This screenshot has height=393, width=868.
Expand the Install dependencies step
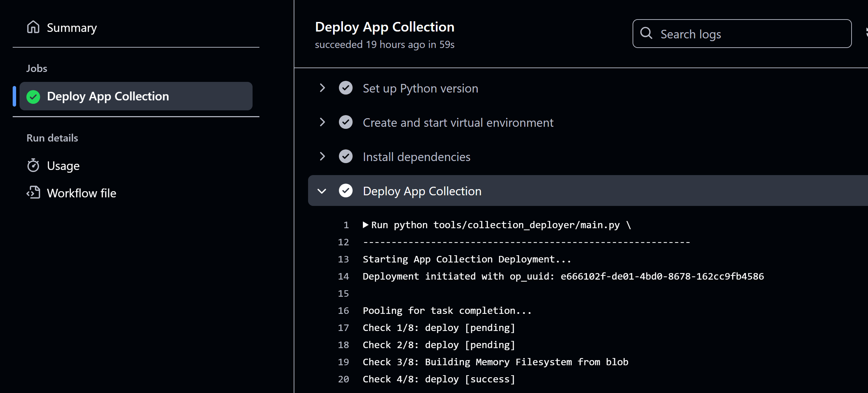322,157
